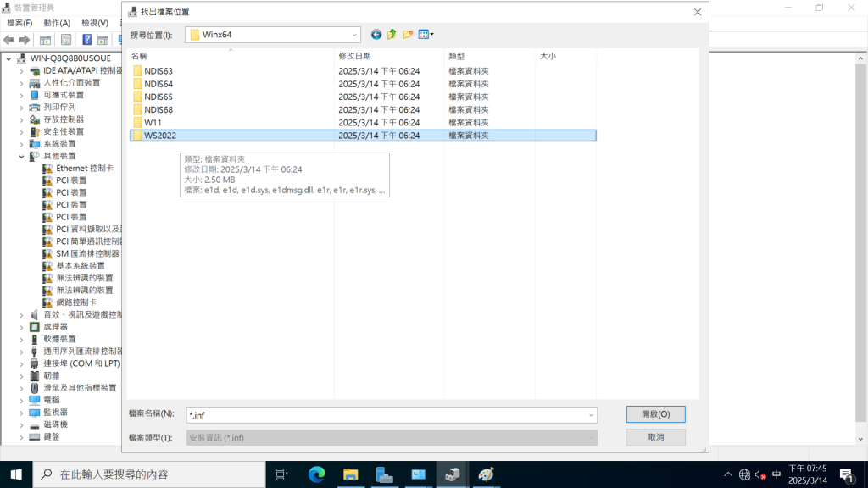Select the NDIS68 folder

158,109
